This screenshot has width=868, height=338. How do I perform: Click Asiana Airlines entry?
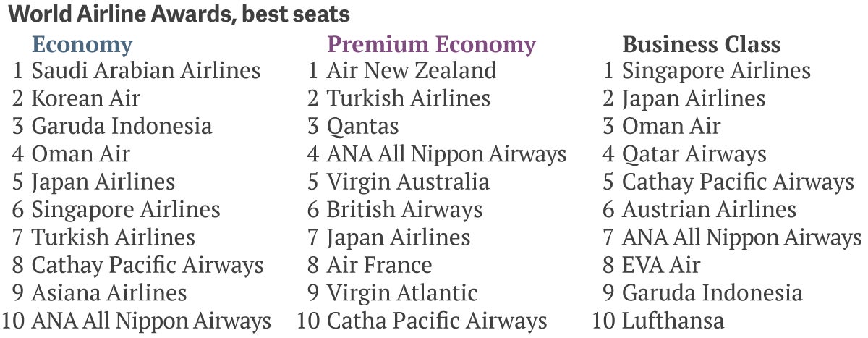(109, 293)
